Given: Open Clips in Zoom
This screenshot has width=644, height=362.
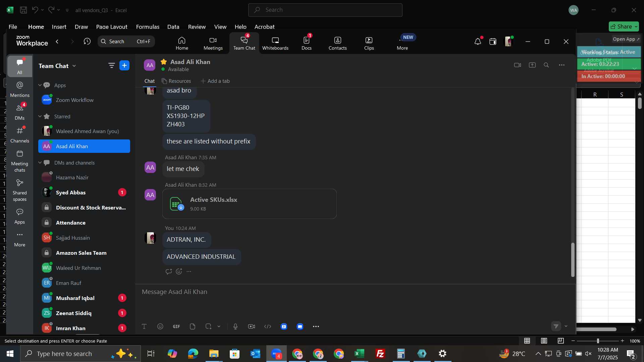Looking at the screenshot, I should pos(369,43).
